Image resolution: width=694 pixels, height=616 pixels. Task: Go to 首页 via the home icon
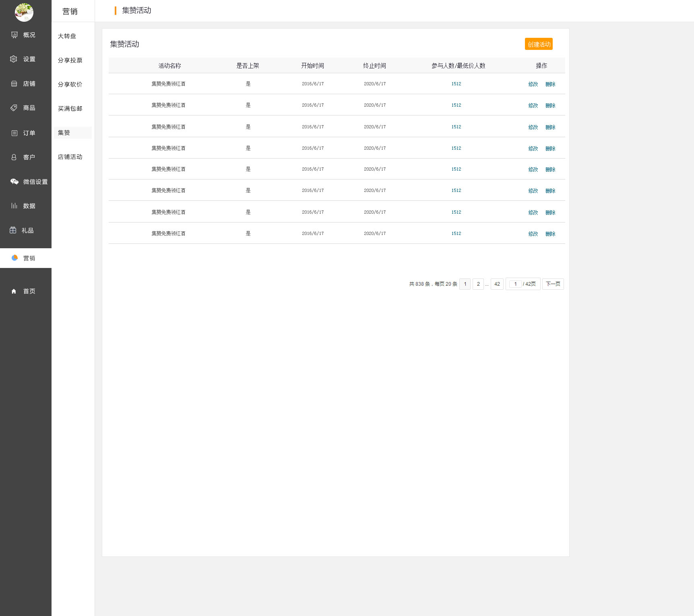click(14, 291)
